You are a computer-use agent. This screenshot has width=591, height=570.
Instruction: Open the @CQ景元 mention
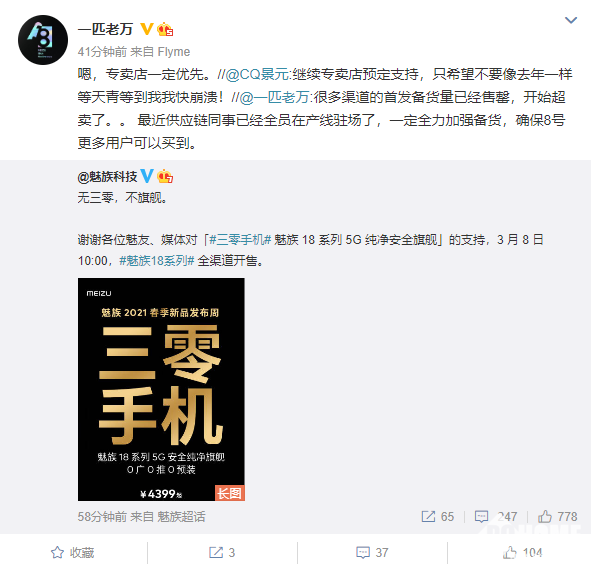258,74
